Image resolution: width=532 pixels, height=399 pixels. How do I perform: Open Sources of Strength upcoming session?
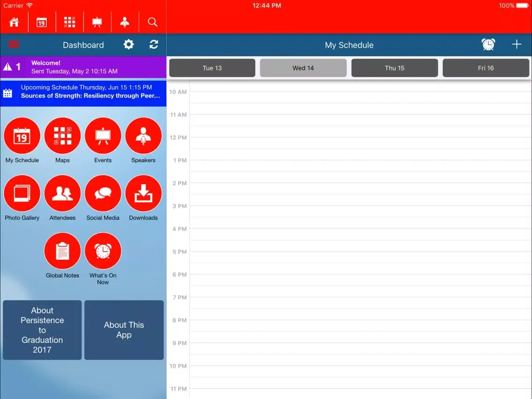[x=83, y=93]
